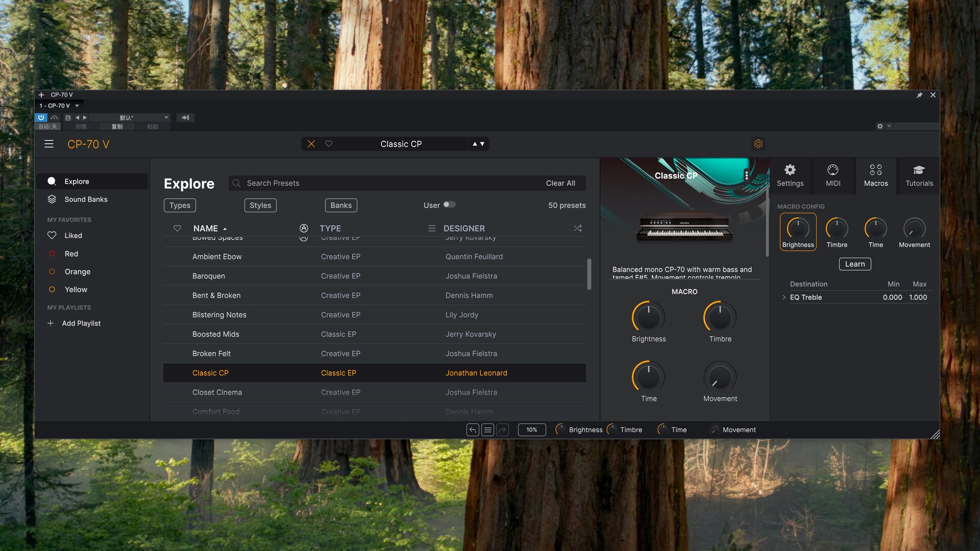
Task: Click the Brightness knob in MACRO section
Action: [x=649, y=317]
